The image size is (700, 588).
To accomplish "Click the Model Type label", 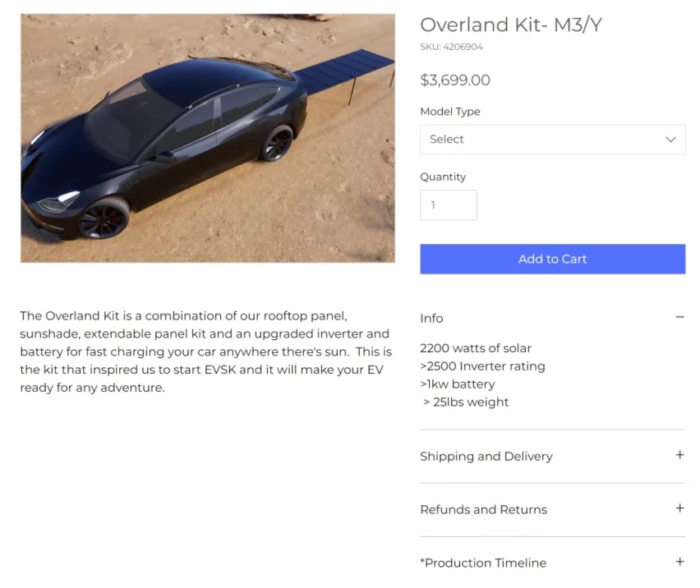I will 450,112.
